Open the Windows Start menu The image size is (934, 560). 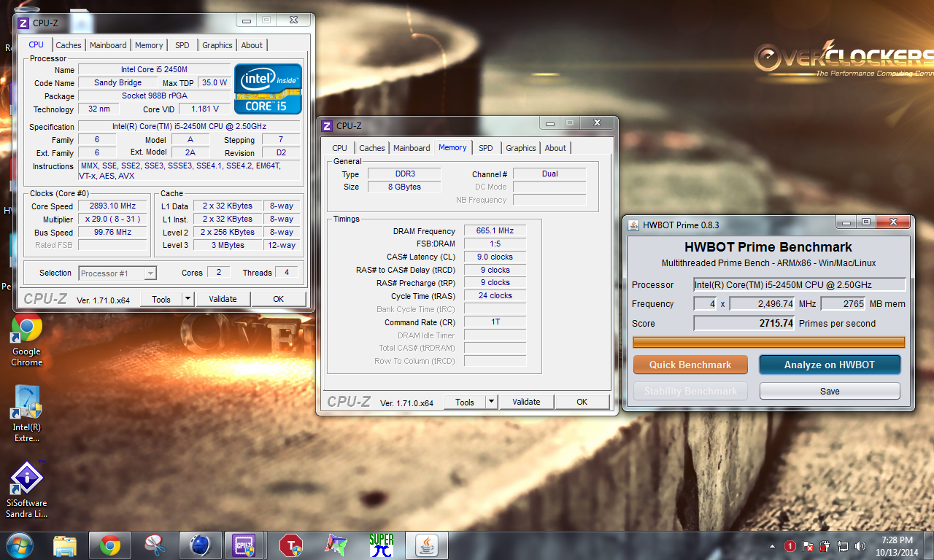[x=19, y=545]
